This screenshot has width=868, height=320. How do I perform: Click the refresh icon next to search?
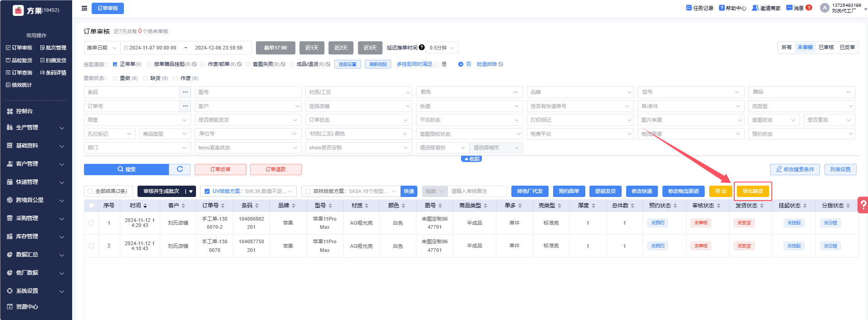[180, 169]
